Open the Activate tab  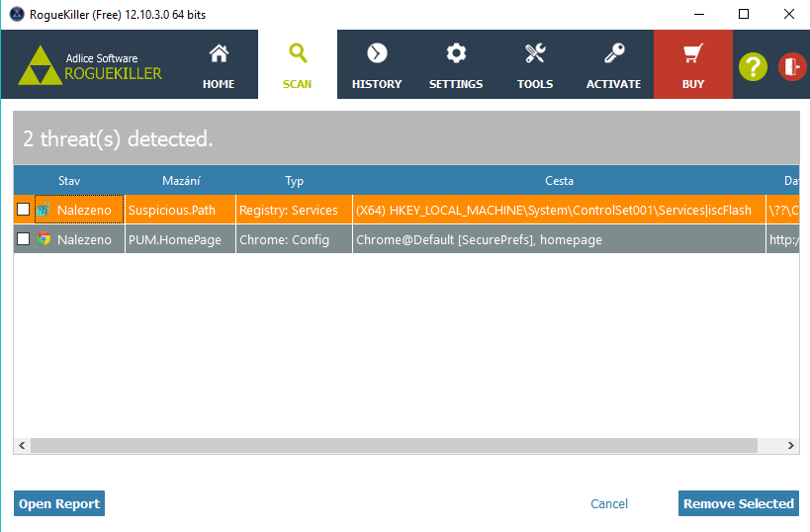click(614, 64)
